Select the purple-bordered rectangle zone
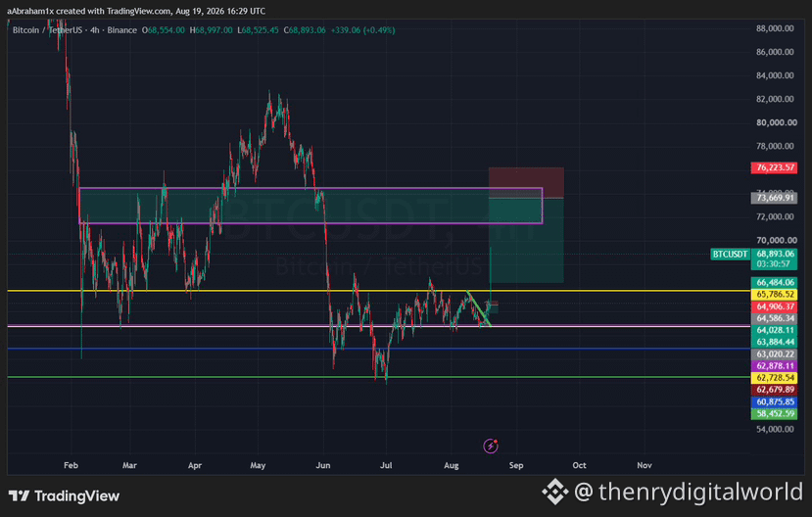 point(310,206)
